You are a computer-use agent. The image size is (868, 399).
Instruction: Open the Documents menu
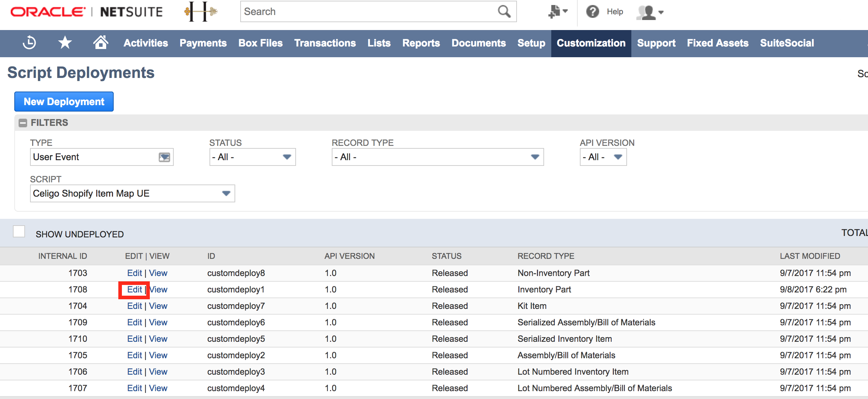pyautogui.click(x=479, y=43)
